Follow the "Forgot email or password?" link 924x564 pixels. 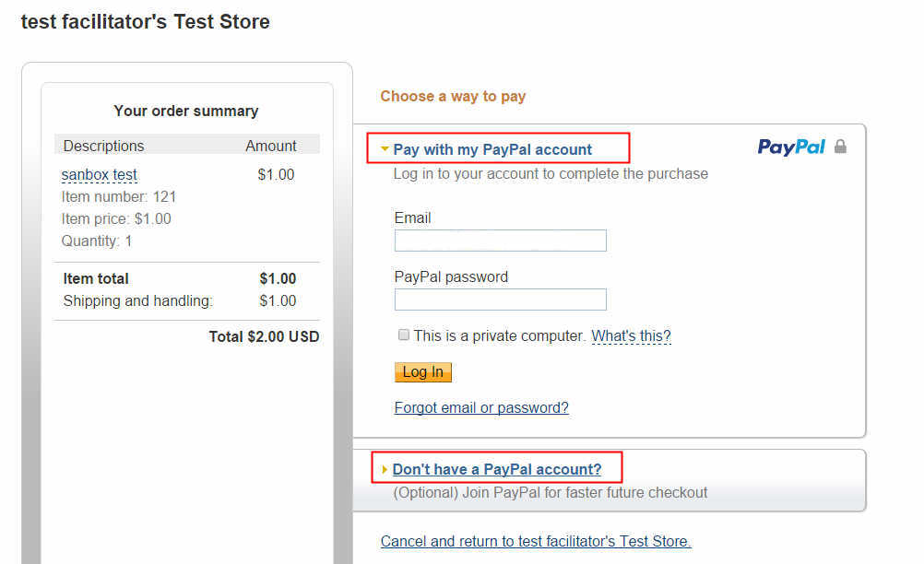(x=481, y=407)
